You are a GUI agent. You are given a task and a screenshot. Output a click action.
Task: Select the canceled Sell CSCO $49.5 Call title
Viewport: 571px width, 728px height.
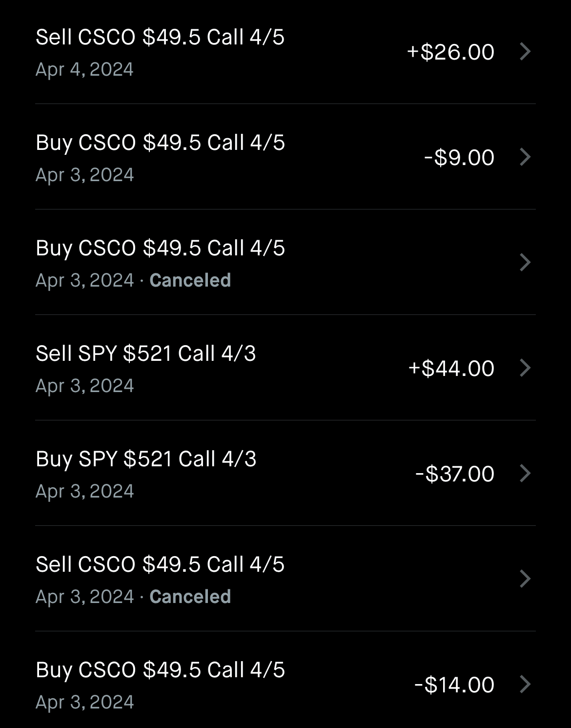(x=160, y=564)
